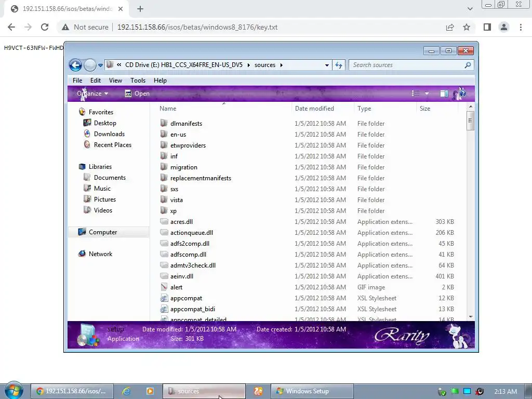This screenshot has height=399, width=532.
Task: Click the adfs2comp.dll file name
Action: [190, 243]
